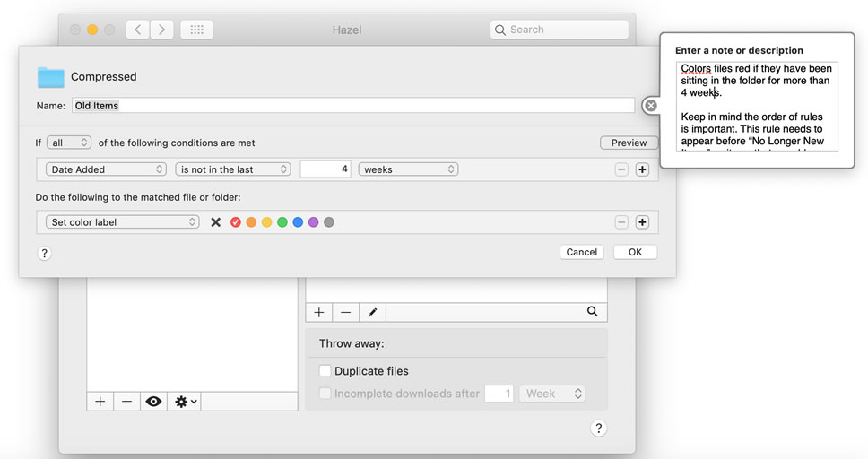Screen dimensions: 868x459
Task: Add a new rule with plus button
Action: [319, 312]
